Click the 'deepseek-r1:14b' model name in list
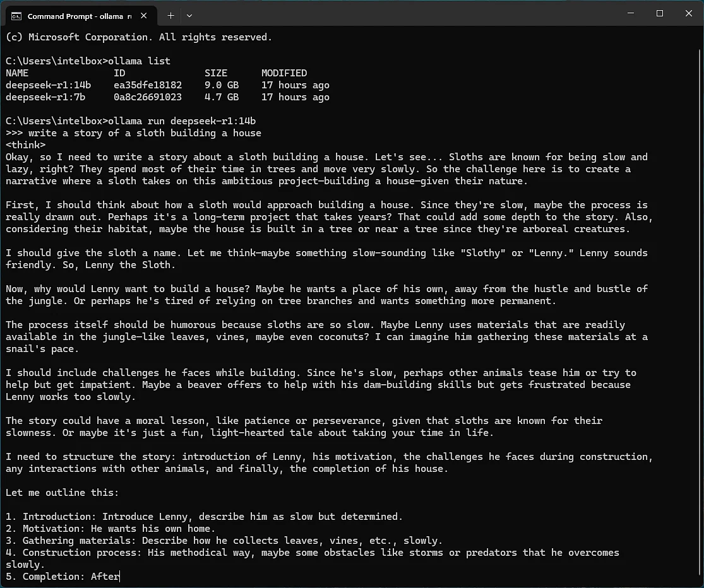Image resolution: width=704 pixels, height=588 pixels. point(49,85)
